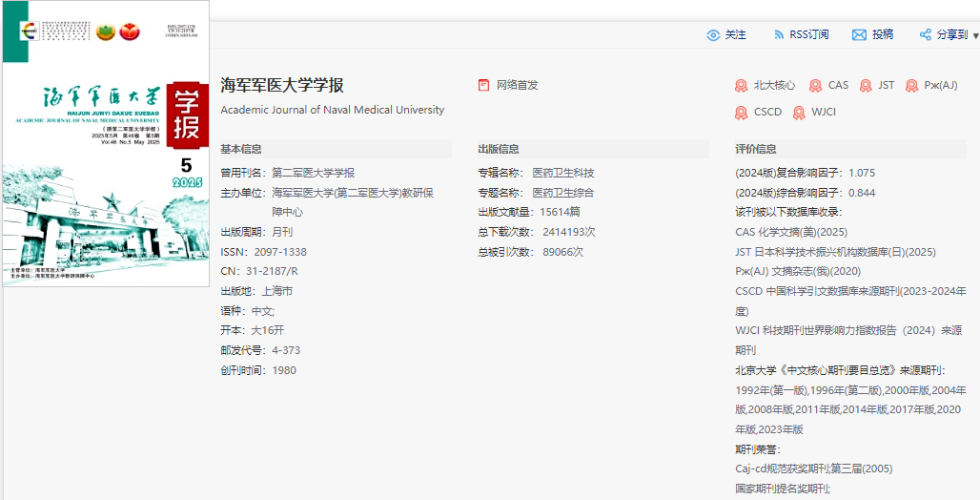Click the 北大核心 badge label
Viewport: 980px width, 500px height.
coord(774,85)
